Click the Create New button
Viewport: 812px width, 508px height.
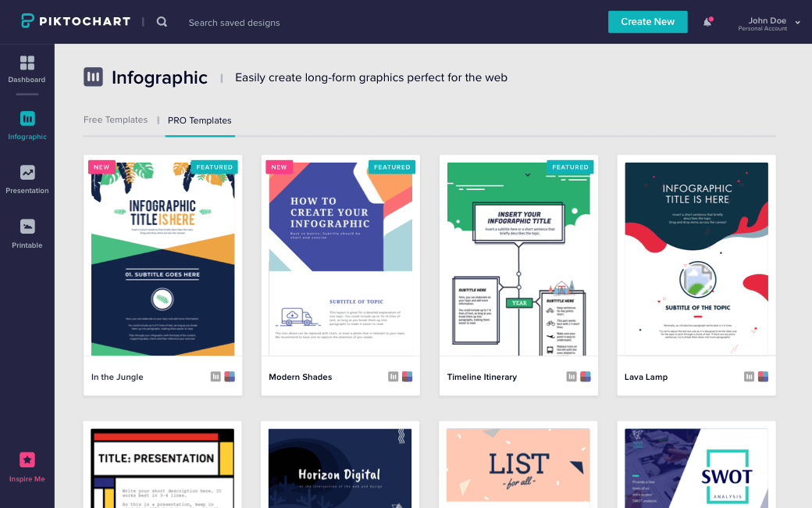point(647,22)
